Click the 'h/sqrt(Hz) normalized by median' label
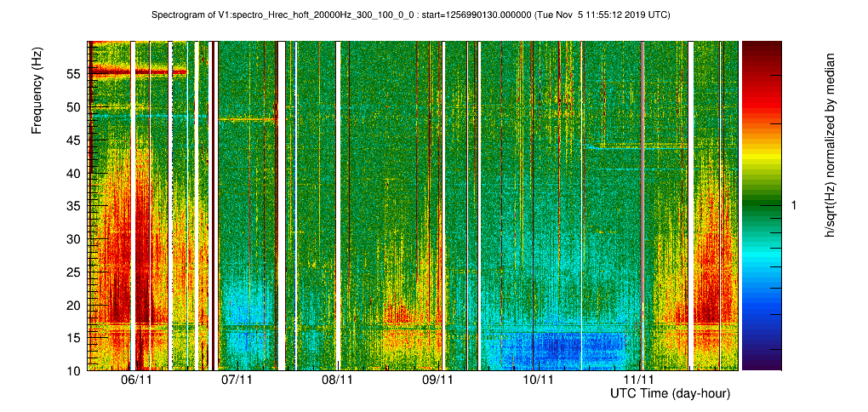The width and height of the screenshot is (868, 412). (829, 145)
